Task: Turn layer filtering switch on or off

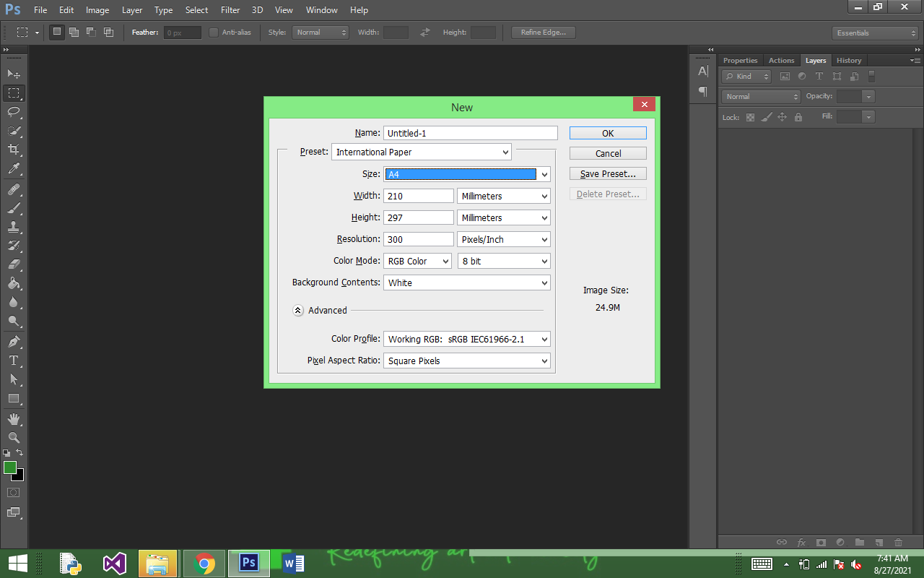Action: tap(871, 76)
